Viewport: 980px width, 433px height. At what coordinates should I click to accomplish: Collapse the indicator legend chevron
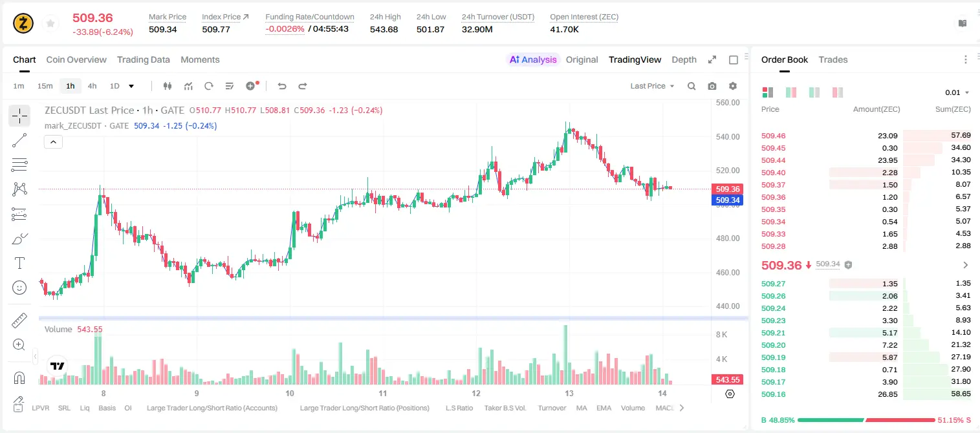pyautogui.click(x=53, y=142)
